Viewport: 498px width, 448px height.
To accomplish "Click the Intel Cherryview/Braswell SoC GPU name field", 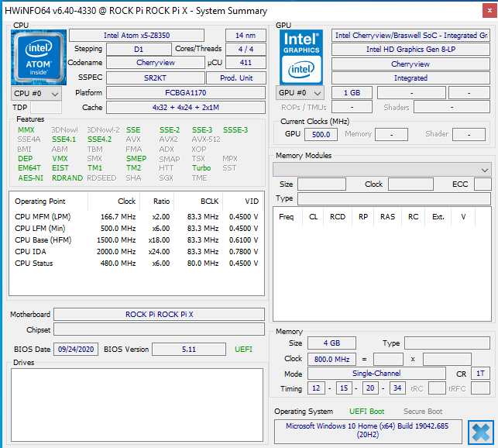I will click(x=410, y=36).
